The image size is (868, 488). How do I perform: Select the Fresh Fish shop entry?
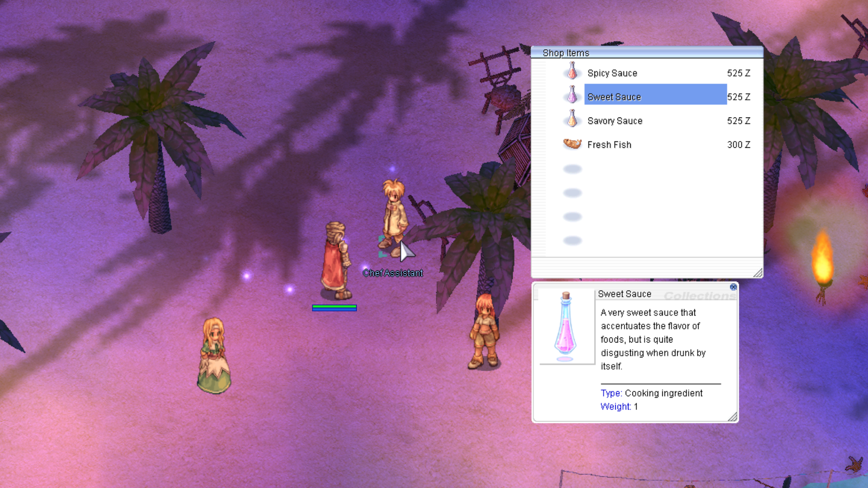tap(609, 145)
